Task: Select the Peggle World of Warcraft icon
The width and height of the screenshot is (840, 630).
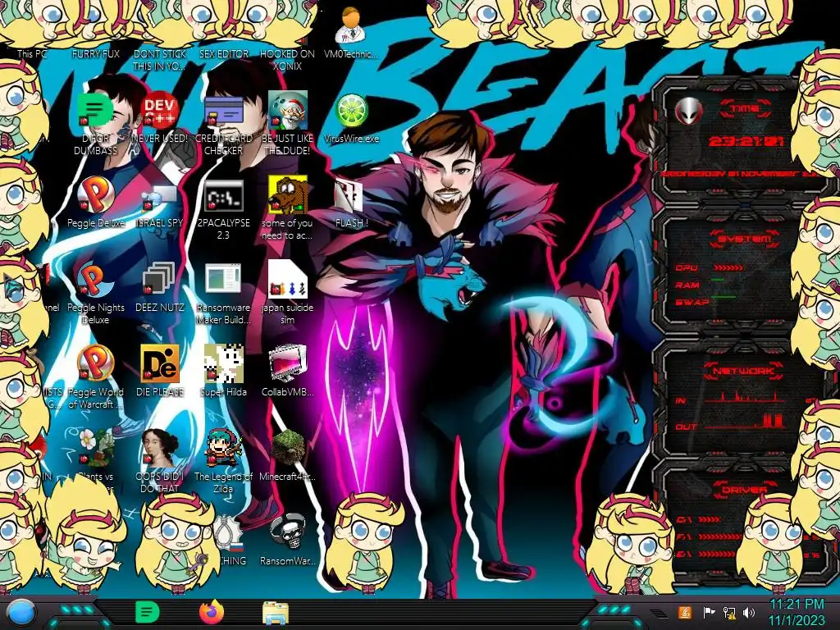Action: click(x=95, y=363)
